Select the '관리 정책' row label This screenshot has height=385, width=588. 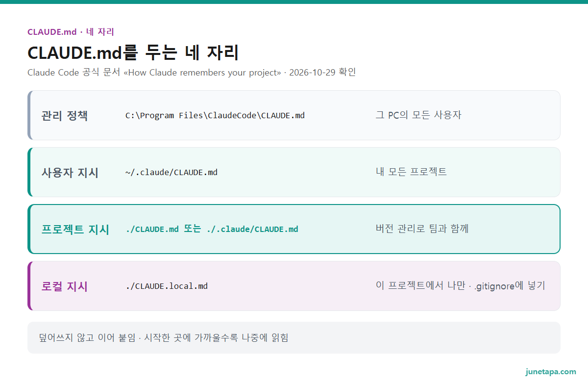65,116
